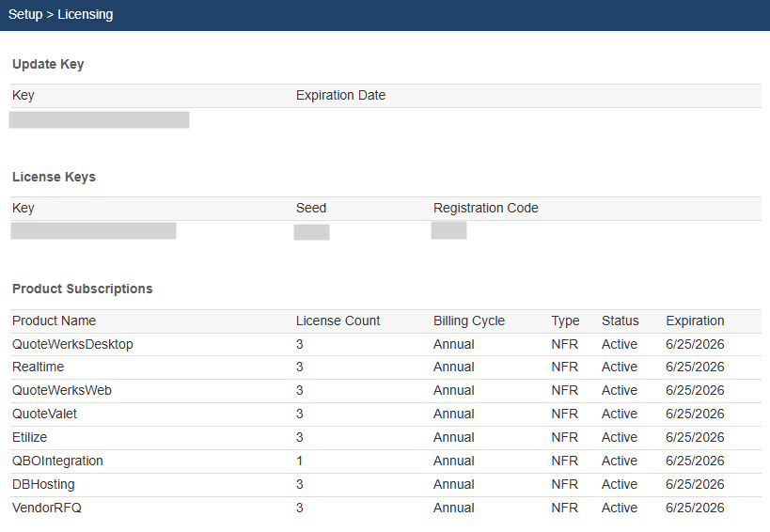This screenshot has width=770, height=532.
Task: Click the QuoteWerksWeb subscription entry
Action: [x=62, y=391]
